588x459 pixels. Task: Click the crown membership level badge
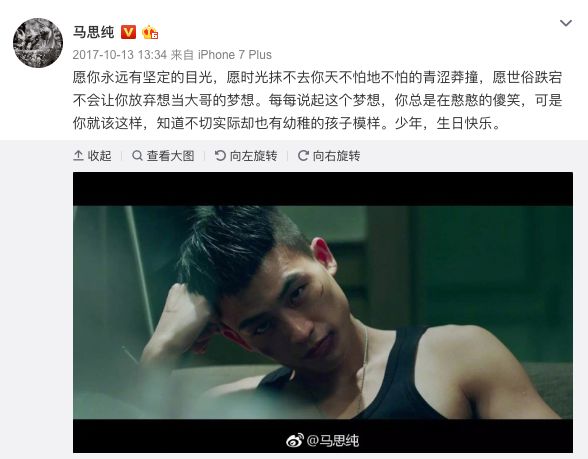pyautogui.click(x=150, y=32)
